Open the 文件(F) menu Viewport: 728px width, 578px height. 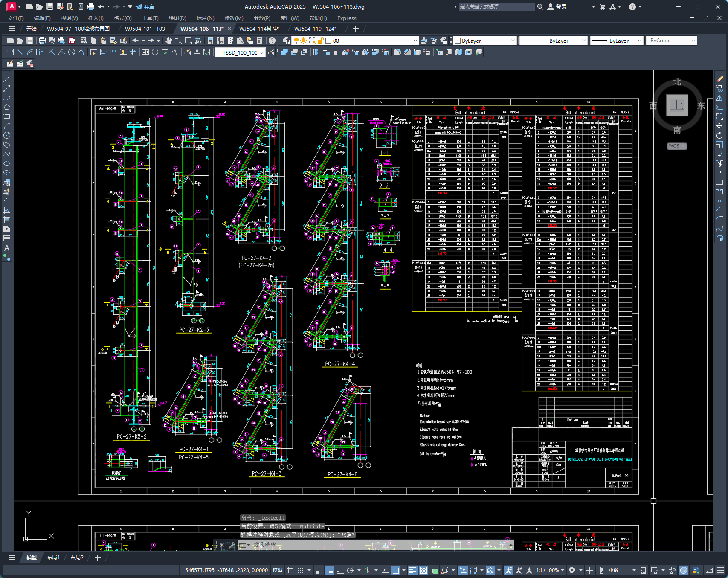(16, 18)
